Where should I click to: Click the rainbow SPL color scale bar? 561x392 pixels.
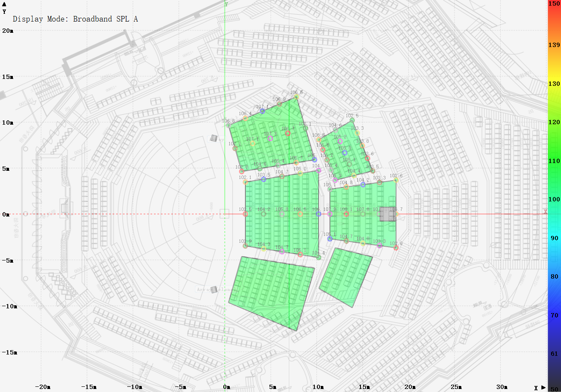tap(554, 196)
